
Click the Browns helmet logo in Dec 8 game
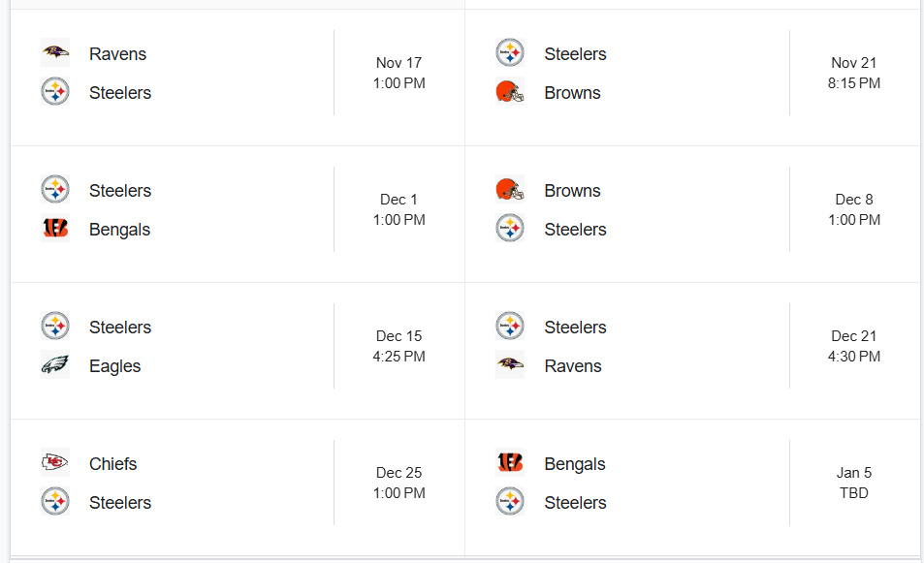[x=510, y=190]
